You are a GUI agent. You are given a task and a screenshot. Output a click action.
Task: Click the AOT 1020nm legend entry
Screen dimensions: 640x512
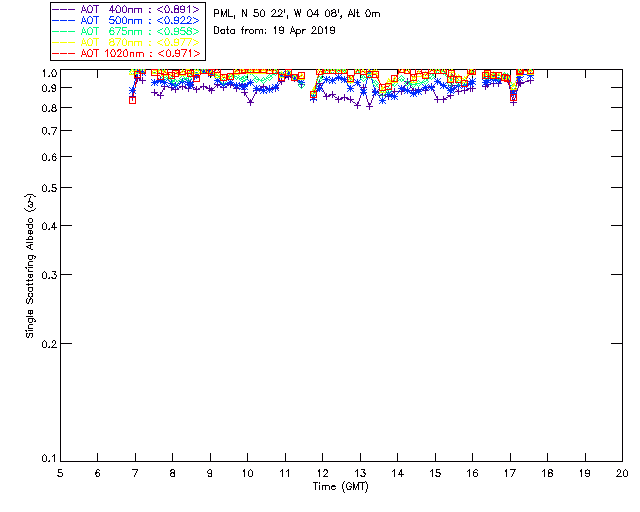pos(126,53)
